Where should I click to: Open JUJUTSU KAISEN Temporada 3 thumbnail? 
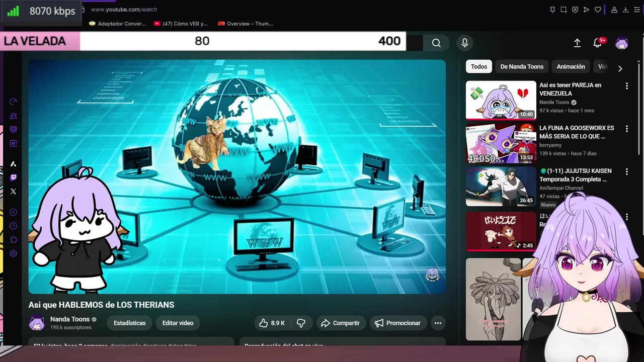tap(501, 186)
